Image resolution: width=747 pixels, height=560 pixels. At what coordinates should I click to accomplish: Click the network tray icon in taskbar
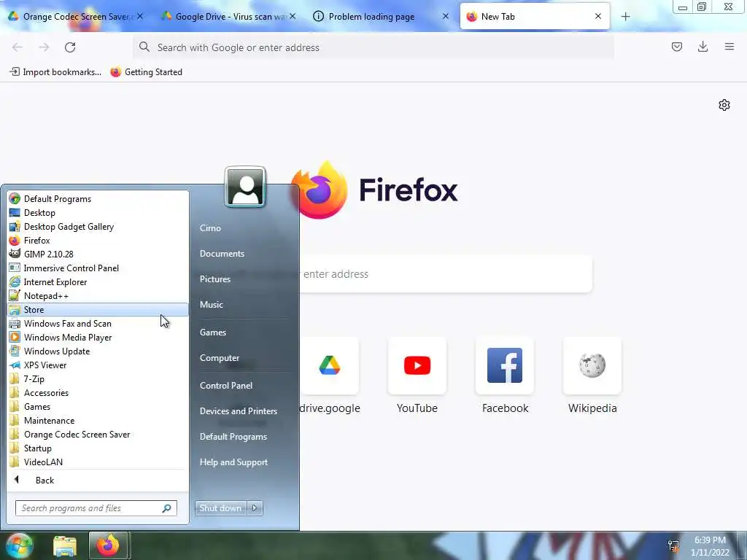click(x=673, y=545)
